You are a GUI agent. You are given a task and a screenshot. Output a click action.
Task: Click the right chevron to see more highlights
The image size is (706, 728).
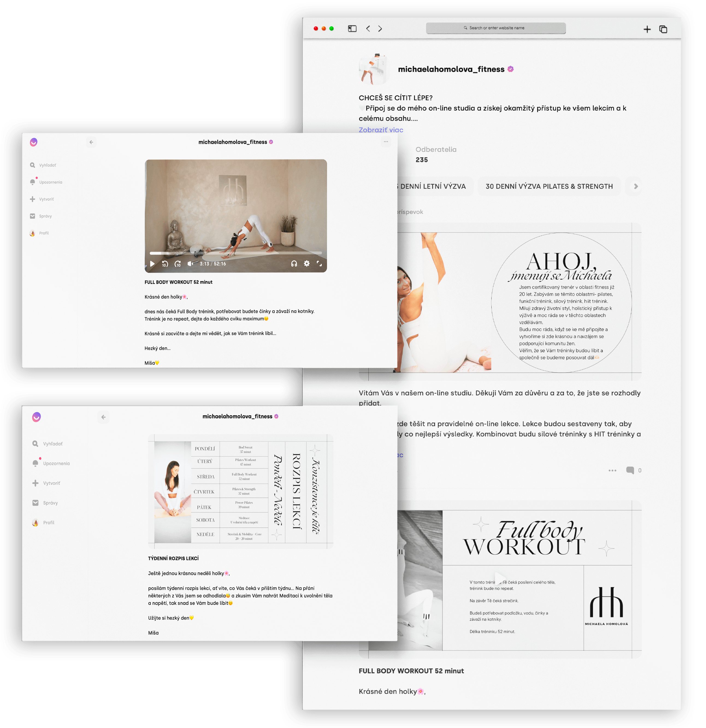pyautogui.click(x=636, y=187)
